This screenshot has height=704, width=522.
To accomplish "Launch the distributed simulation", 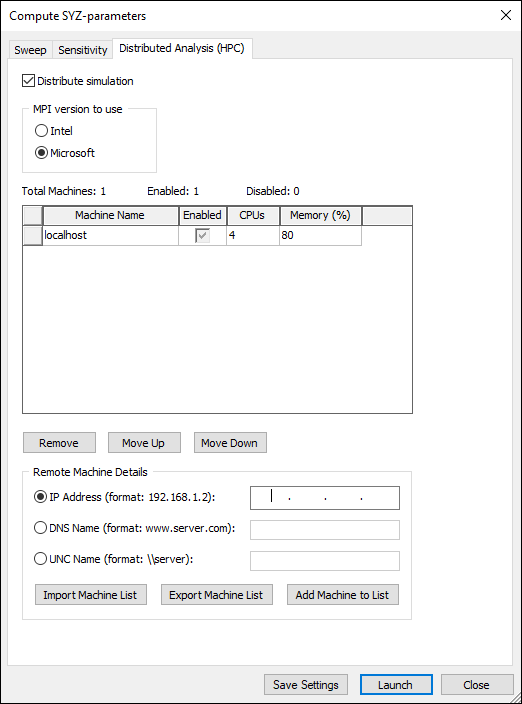I will tap(396, 684).
